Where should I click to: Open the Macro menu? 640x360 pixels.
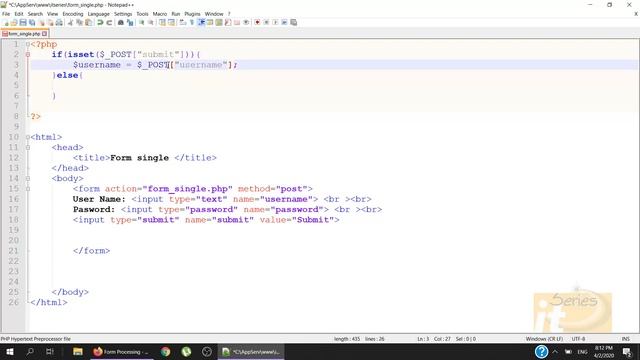(160, 14)
